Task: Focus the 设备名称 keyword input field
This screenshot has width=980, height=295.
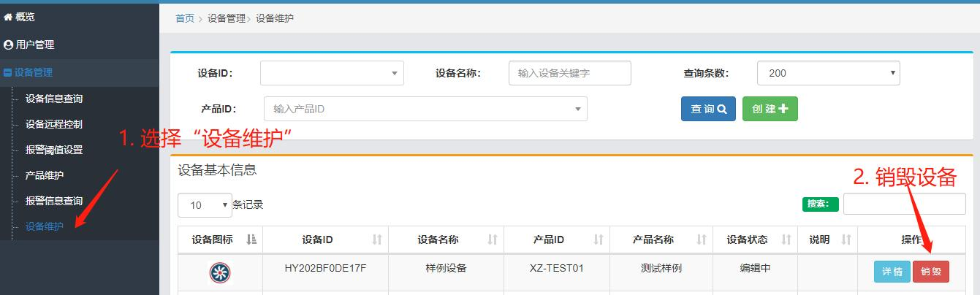Action: (570, 73)
